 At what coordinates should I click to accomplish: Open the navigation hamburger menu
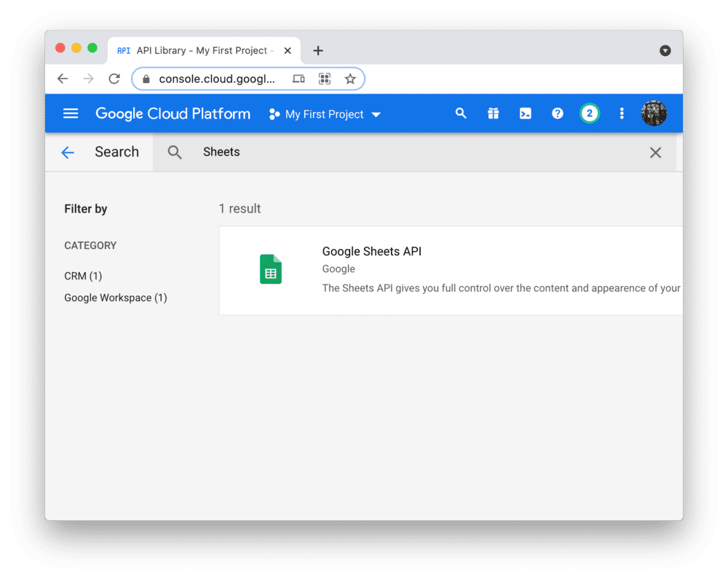pyautogui.click(x=70, y=114)
